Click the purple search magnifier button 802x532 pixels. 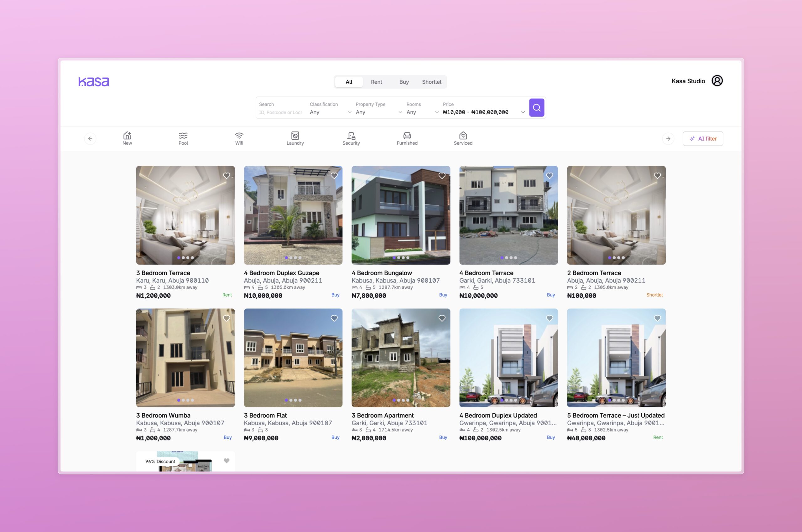[x=536, y=107]
